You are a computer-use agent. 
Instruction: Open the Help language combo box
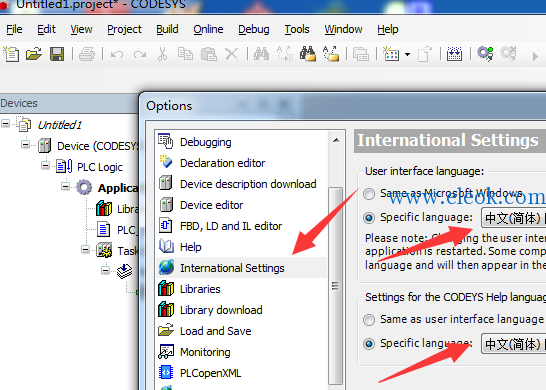[513, 344]
